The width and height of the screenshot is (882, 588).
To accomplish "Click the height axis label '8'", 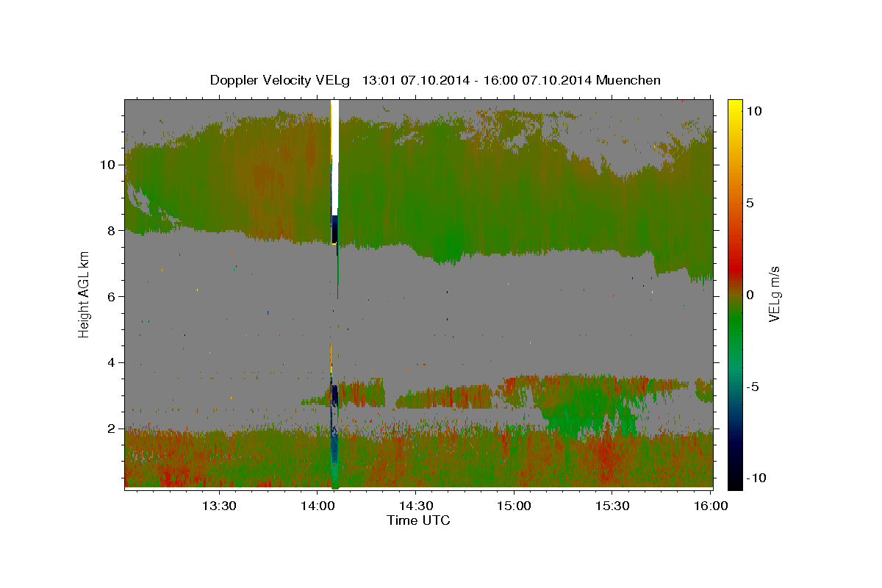I will [112, 230].
